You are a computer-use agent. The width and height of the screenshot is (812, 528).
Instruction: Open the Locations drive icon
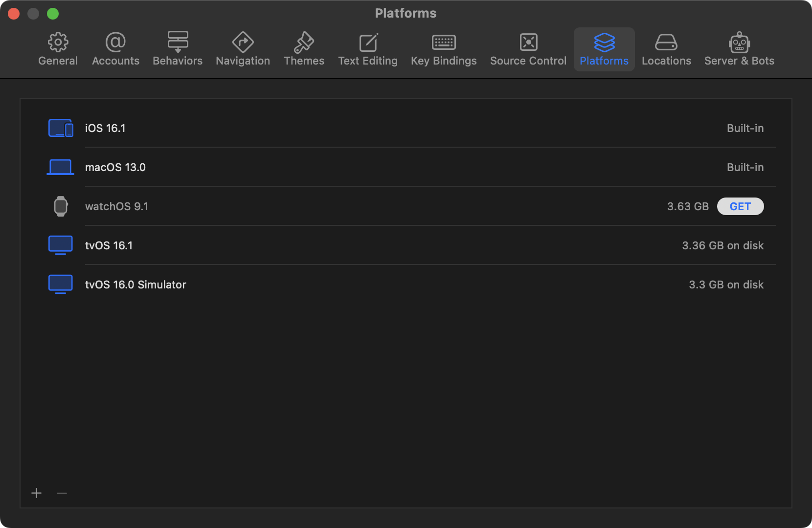click(666, 42)
